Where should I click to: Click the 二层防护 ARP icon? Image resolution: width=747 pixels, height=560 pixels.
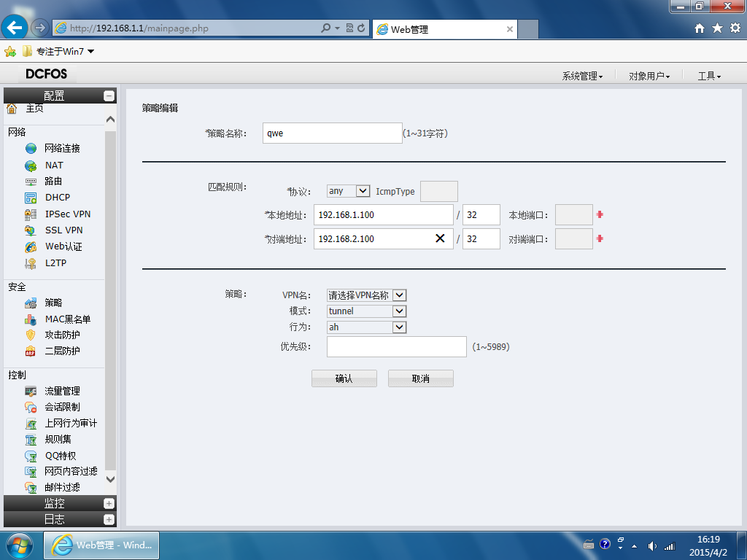(31, 351)
